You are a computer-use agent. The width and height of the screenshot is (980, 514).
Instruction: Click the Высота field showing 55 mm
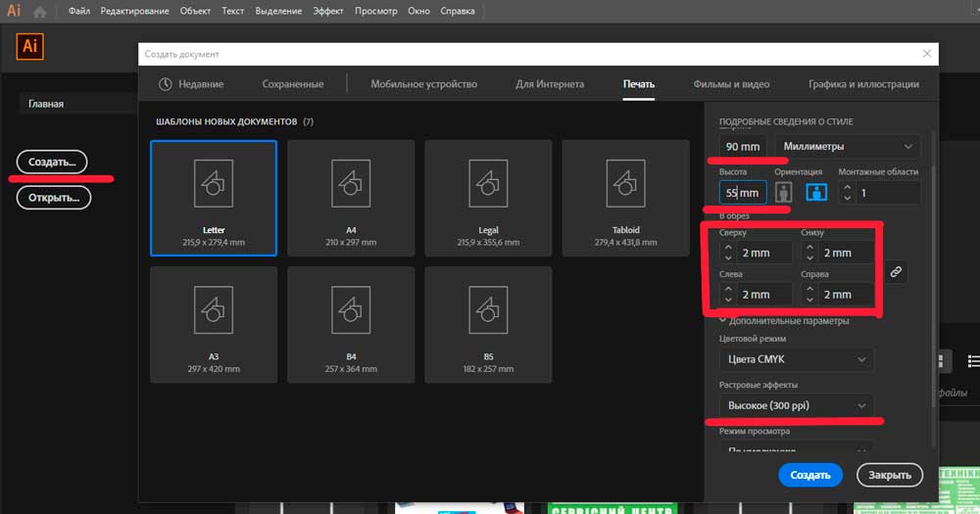click(743, 192)
